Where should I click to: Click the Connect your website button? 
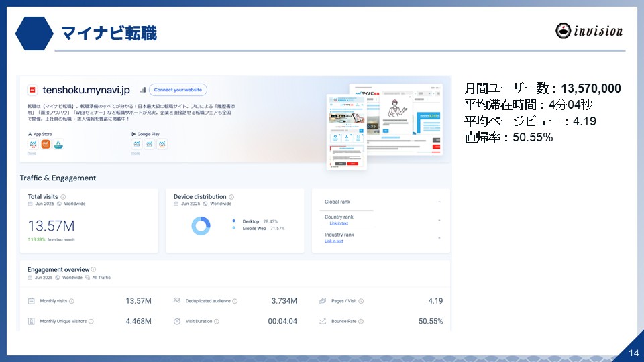click(178, 90)
